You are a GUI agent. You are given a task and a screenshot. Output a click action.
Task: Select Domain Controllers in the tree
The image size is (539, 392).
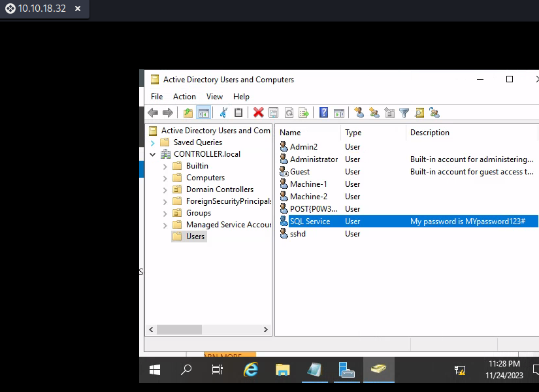220,189
